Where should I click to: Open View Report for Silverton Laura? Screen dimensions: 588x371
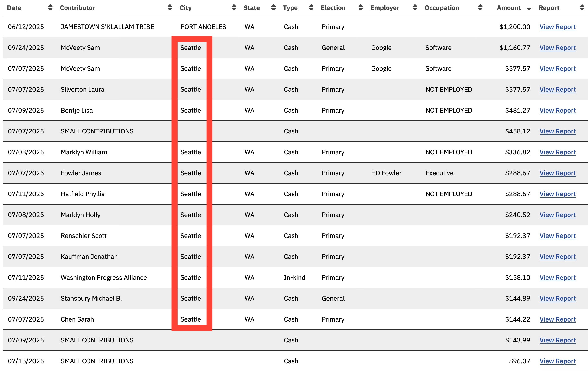tap(557, 90)
